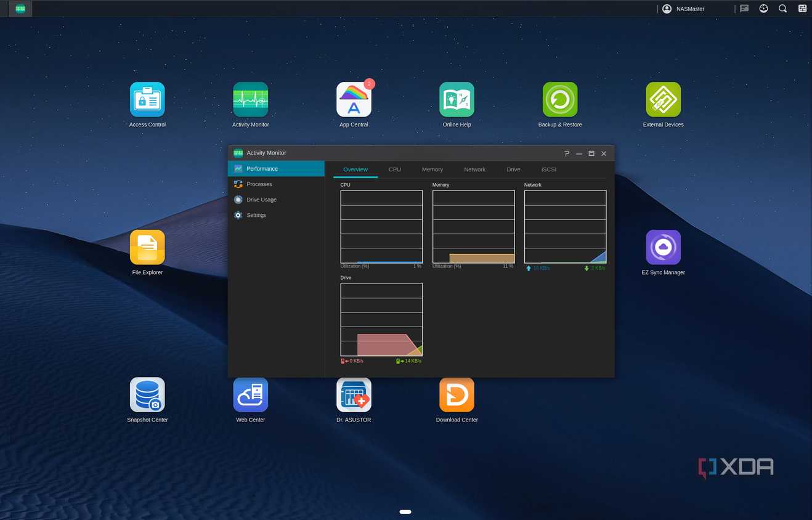Switch to the Memory tab
Screen dimensions: 812x520
[x=432, y=169]
